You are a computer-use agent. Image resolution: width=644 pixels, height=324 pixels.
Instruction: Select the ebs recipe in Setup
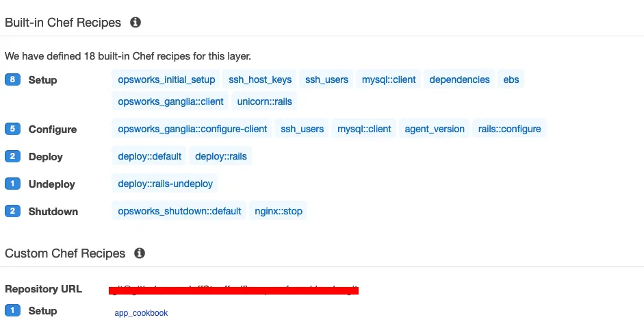pos(511,79)
